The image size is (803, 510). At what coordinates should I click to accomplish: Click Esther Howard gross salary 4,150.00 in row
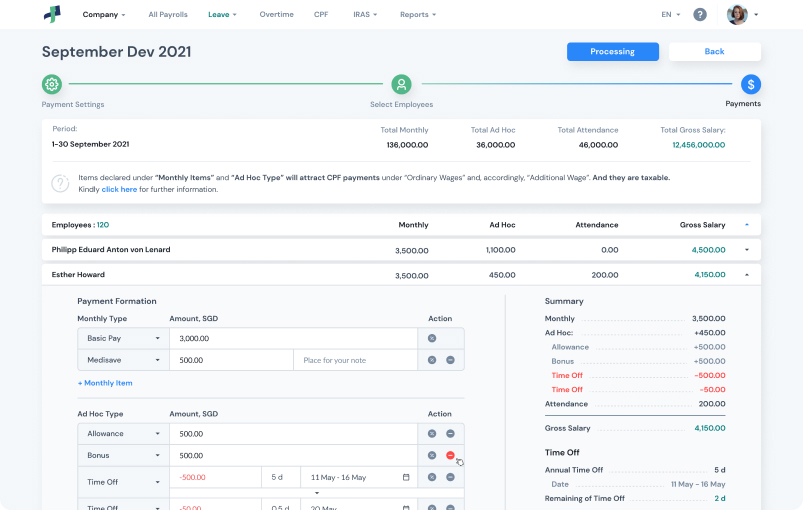710,275
